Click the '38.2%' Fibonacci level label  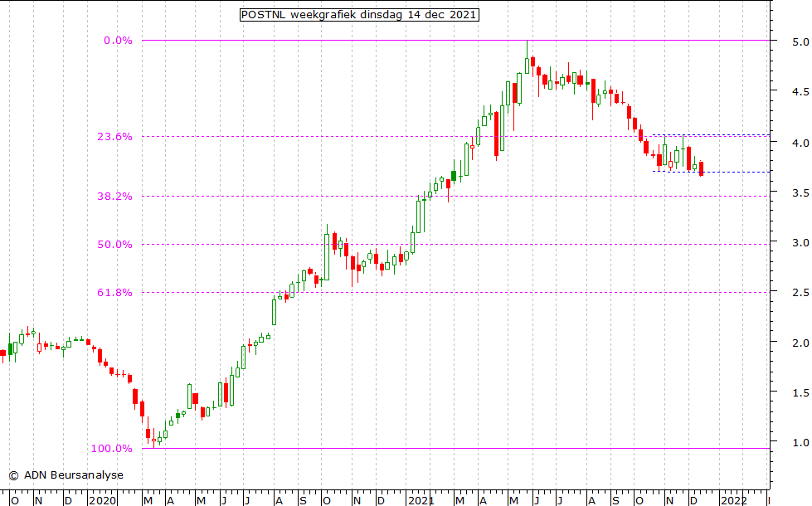point(115,197)
